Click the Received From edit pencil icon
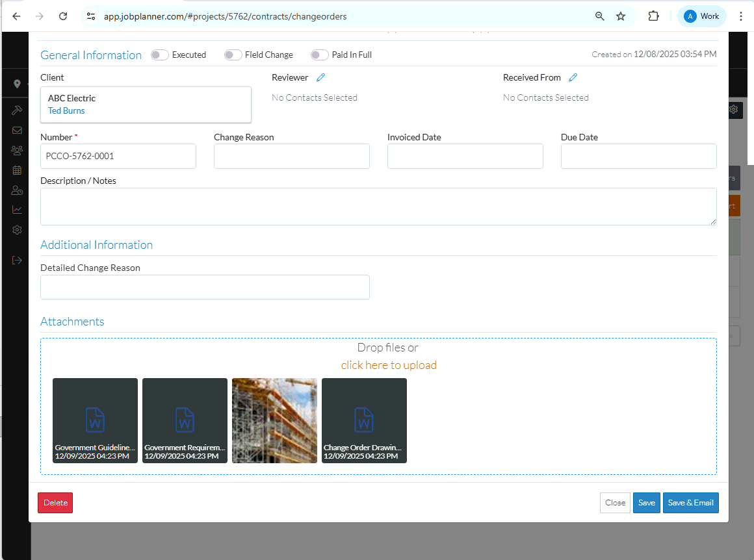754x560 pixels. point(573,77)
